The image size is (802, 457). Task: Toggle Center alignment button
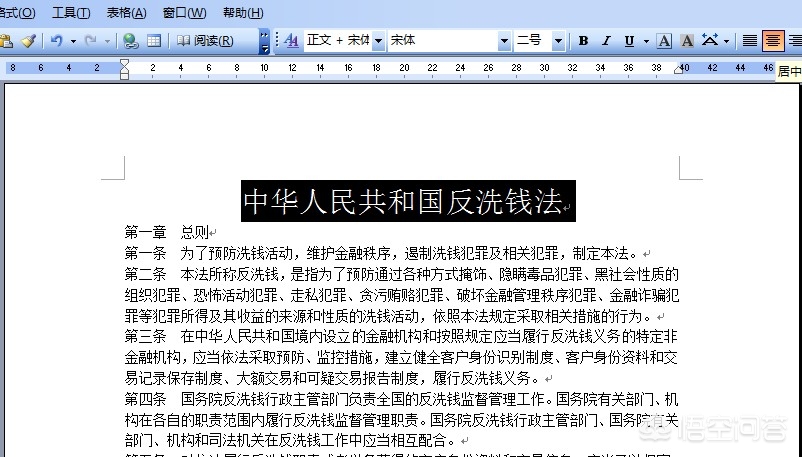[x=772, y=41]
